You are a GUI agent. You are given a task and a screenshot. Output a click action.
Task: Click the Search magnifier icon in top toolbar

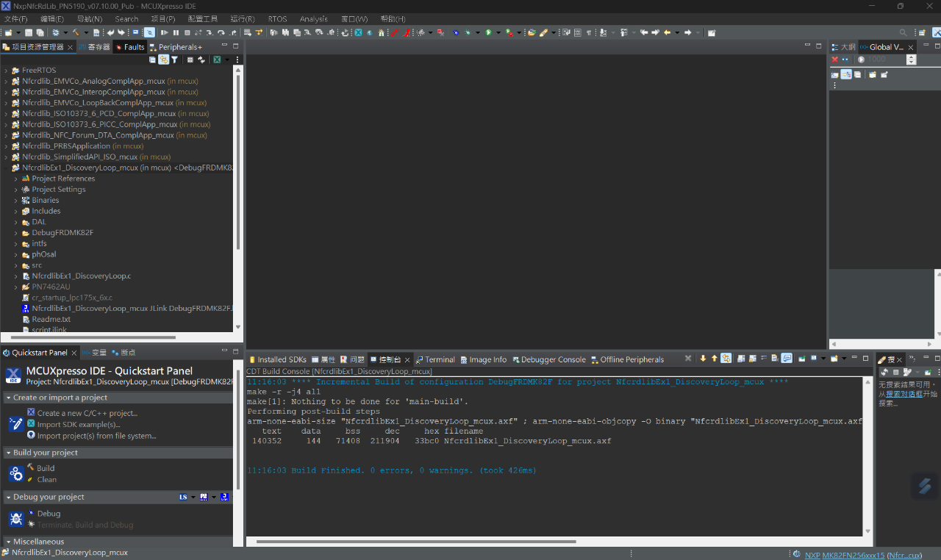click(903, 32)
